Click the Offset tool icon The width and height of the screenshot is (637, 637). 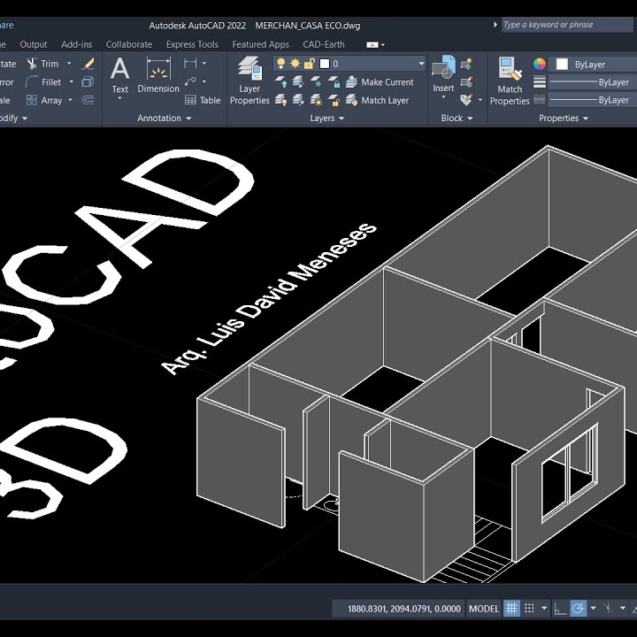click(88, 100)
